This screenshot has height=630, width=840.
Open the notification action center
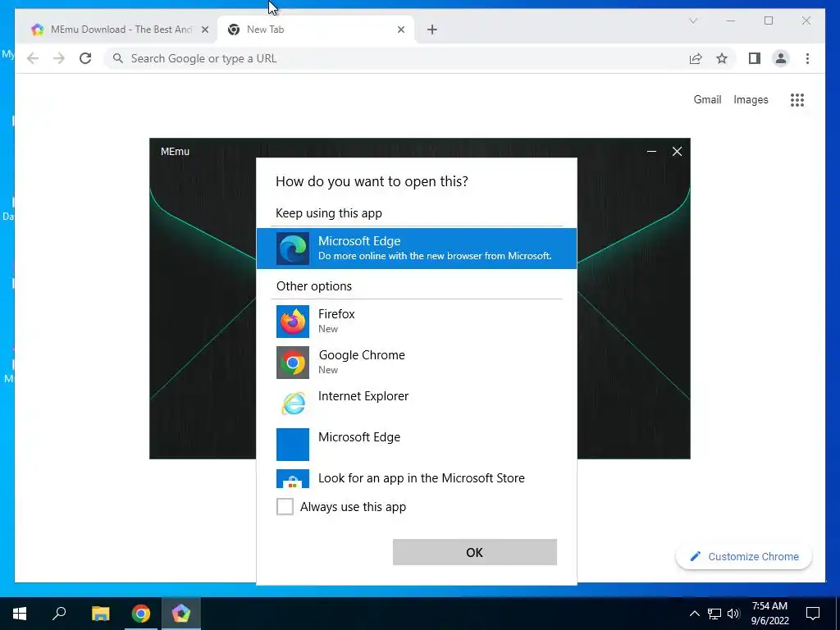click(x=813, y=614)
